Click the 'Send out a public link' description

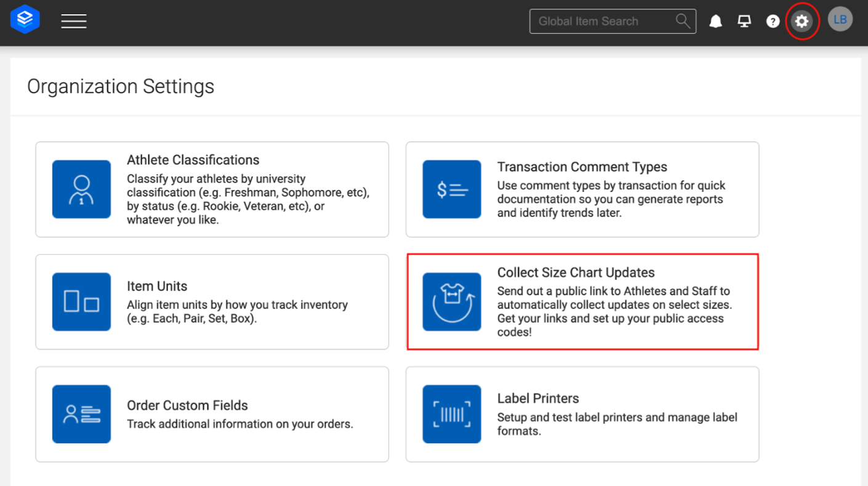(614, 311)
